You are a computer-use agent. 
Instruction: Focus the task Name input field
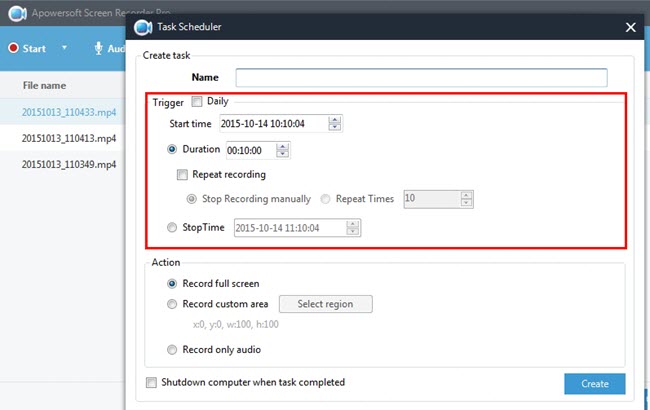click(x=421, y=78)
